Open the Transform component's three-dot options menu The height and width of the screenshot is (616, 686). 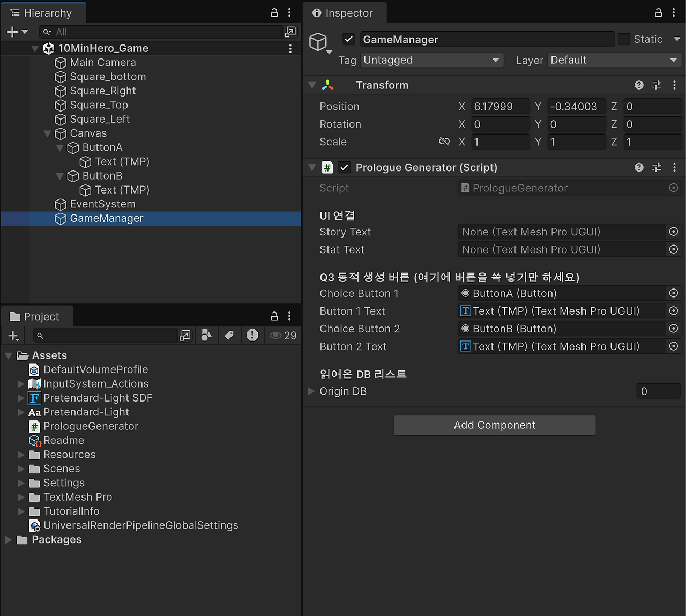coord(674,85)
